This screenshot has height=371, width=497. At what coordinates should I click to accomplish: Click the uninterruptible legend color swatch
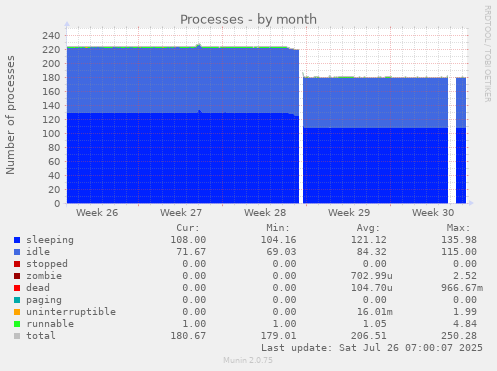(x=17, y=312)
